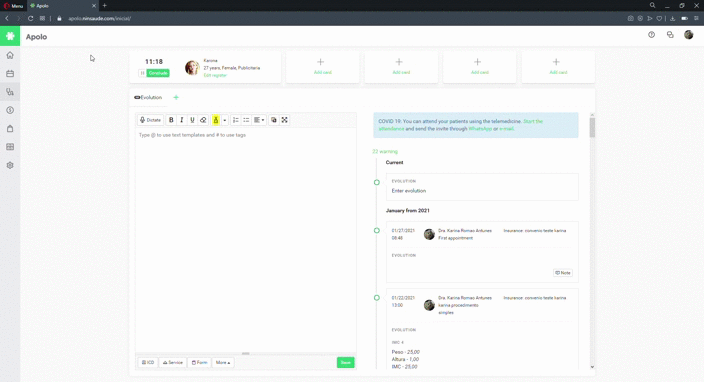The width and height of the screenshot is (704, 382).
Task: Insert a bulleted list
Action: click(x=246, y=120)
